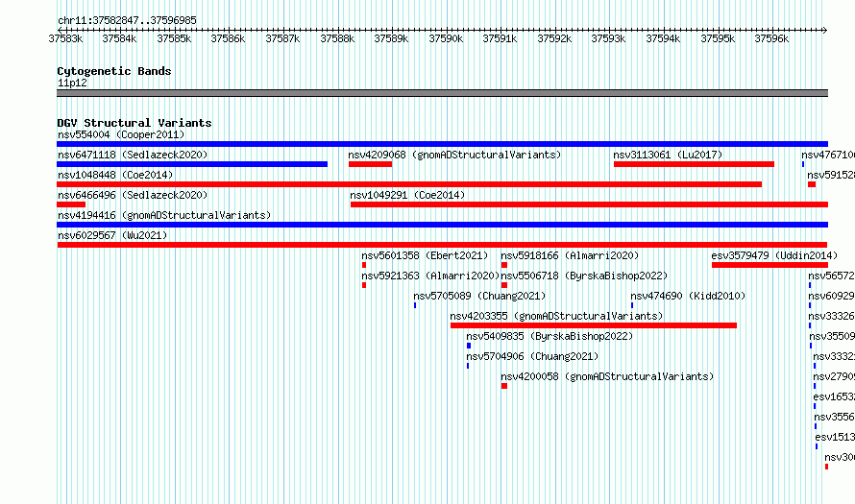Open the esv3579479 (Uddin2014) variant label
The height and width of the screenshot is (504, 855).
[774, 255]
